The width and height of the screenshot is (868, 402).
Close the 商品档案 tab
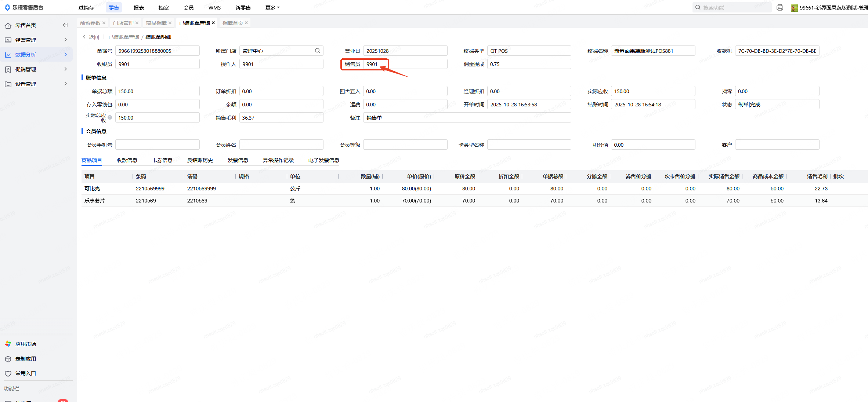coord(170,23)
